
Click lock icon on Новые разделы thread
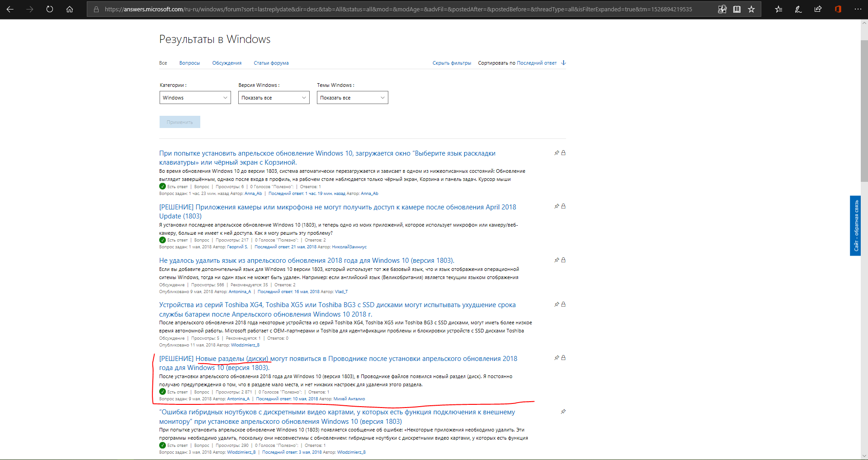pyautogui.click(x=563, y=358)
